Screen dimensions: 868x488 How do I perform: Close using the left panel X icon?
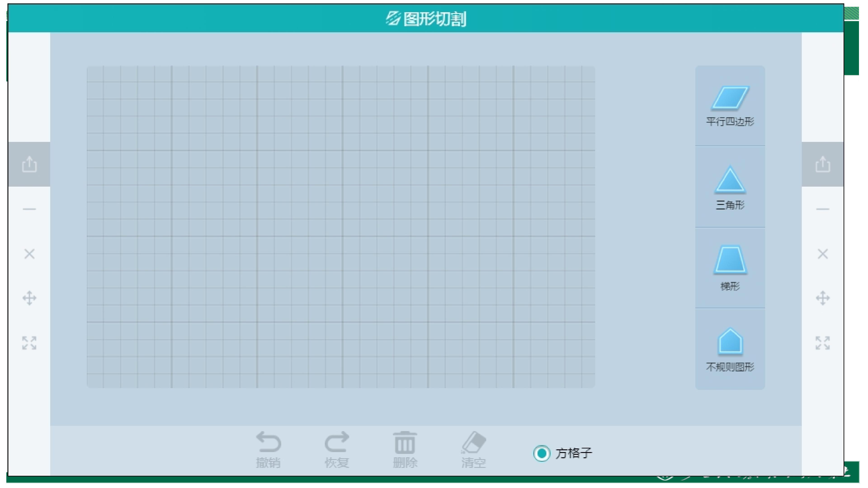29,254
